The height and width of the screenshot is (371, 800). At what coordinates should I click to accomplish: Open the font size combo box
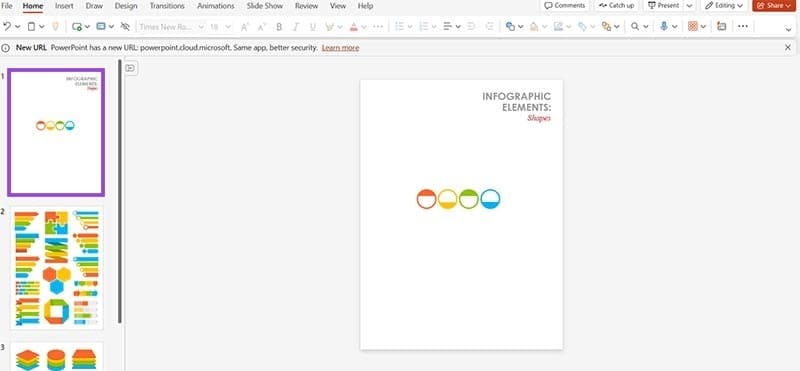point(220,27)
